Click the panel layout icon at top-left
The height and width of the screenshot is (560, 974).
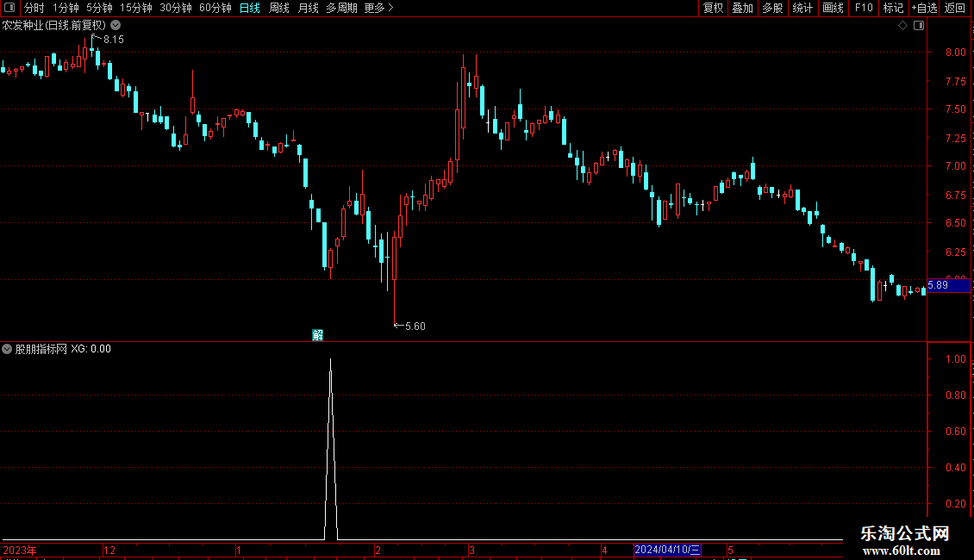9,8
